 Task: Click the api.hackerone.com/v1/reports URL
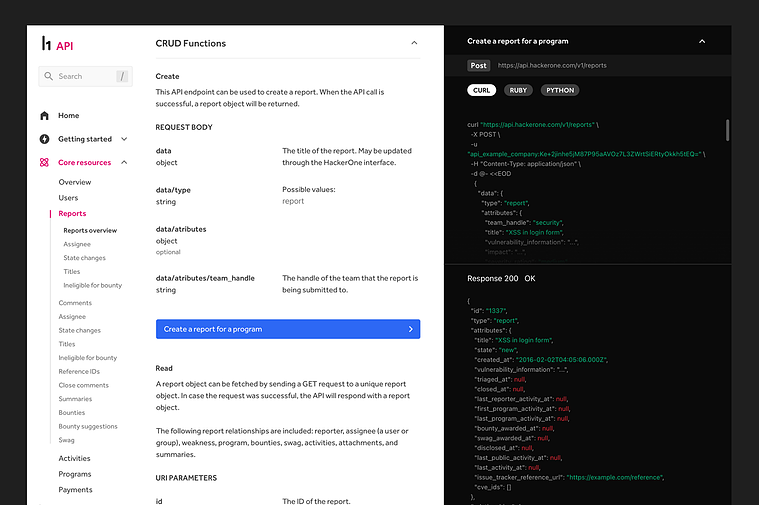[552, 65]
